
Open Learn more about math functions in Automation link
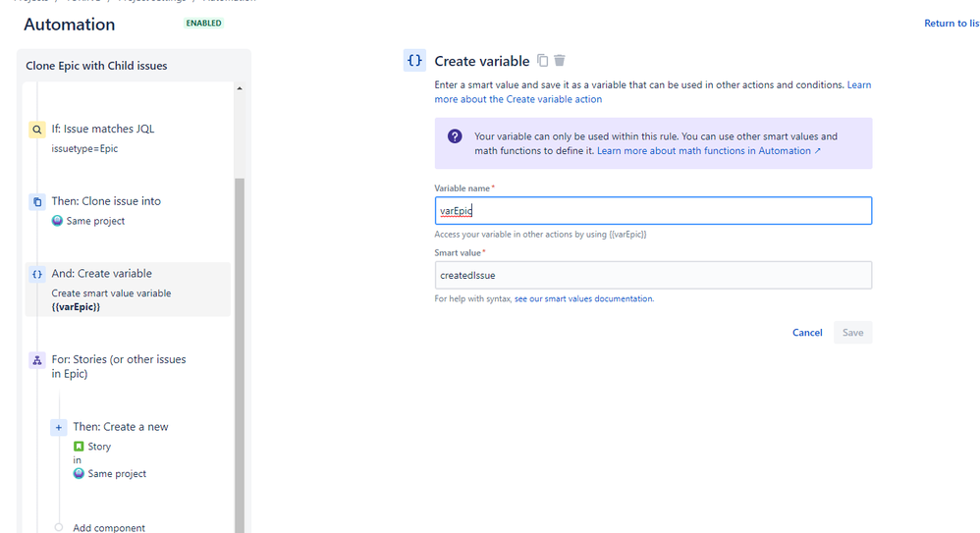point(709,150)
